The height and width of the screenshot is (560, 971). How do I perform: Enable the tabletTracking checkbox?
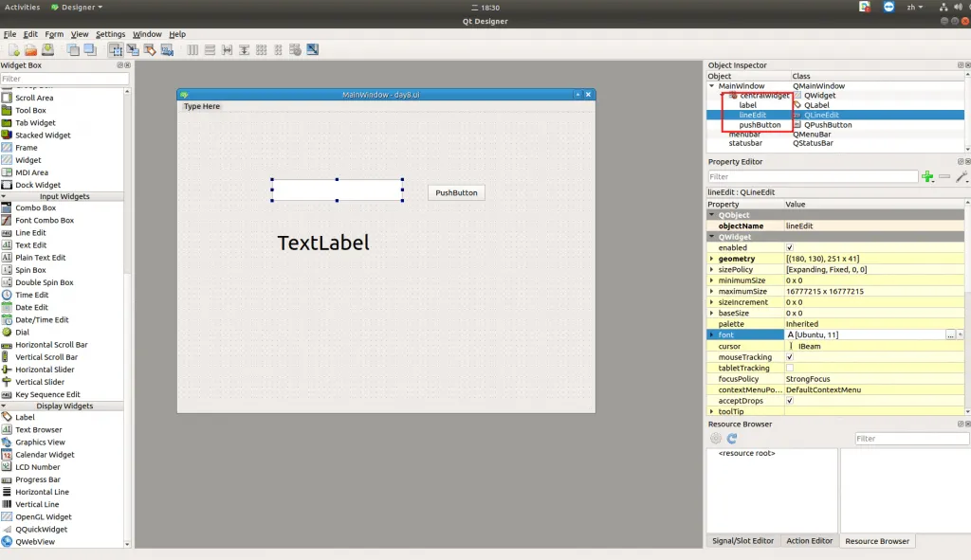point(790,368)
